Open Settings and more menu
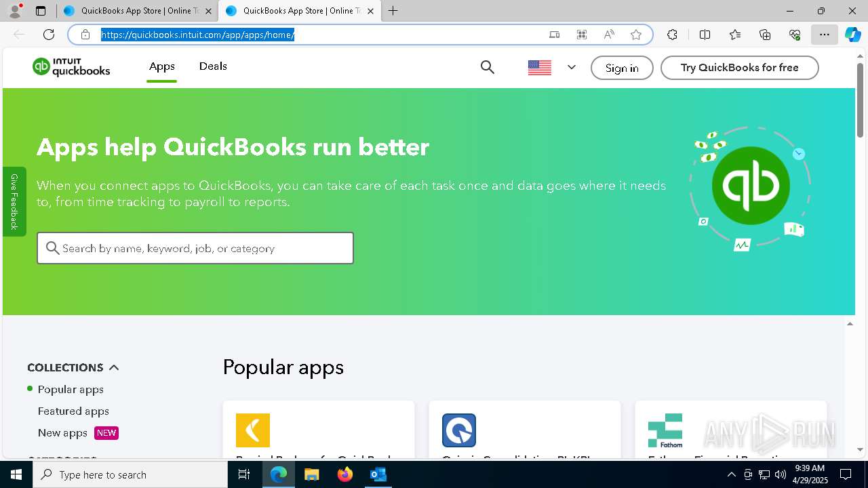Image resolution: width=868 pixels, height=488 pixels. [825, 35]
